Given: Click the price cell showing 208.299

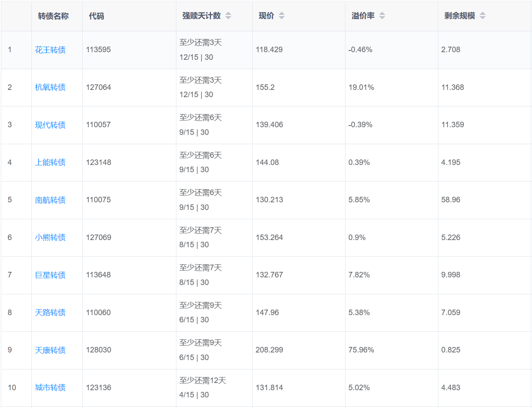Looking at the screenshot, I should click(269, 350).
